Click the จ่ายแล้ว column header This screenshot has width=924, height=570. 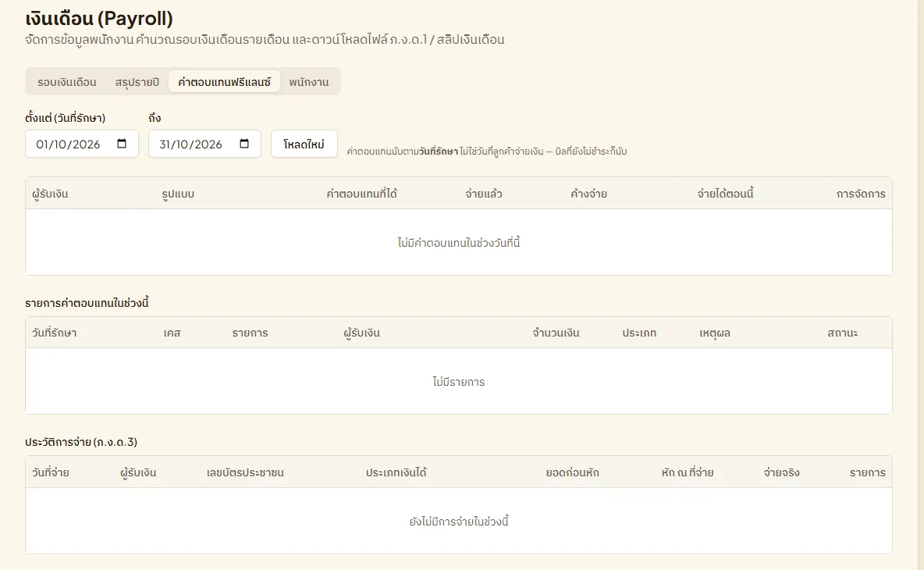coord(484,194)
